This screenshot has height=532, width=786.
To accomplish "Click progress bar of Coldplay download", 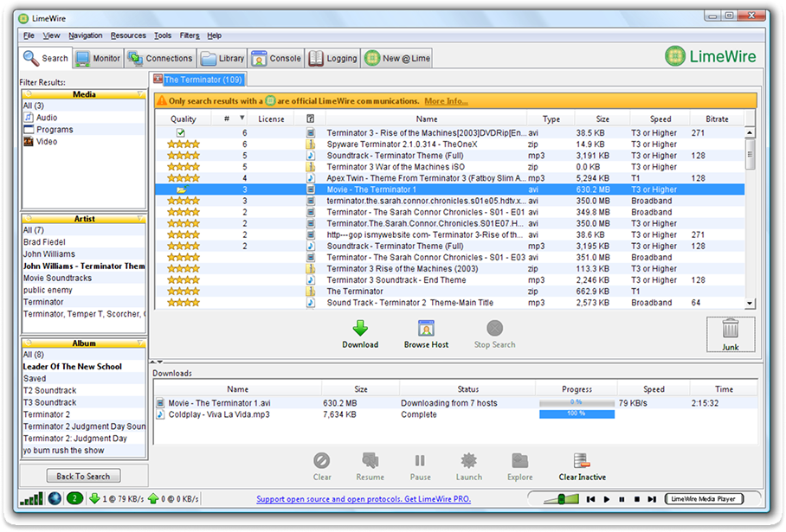I will (577, 414).
